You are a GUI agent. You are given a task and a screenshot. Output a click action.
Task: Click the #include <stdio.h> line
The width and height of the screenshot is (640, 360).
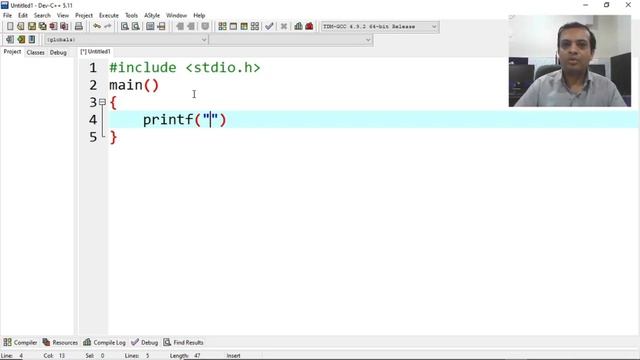point(184,68)
